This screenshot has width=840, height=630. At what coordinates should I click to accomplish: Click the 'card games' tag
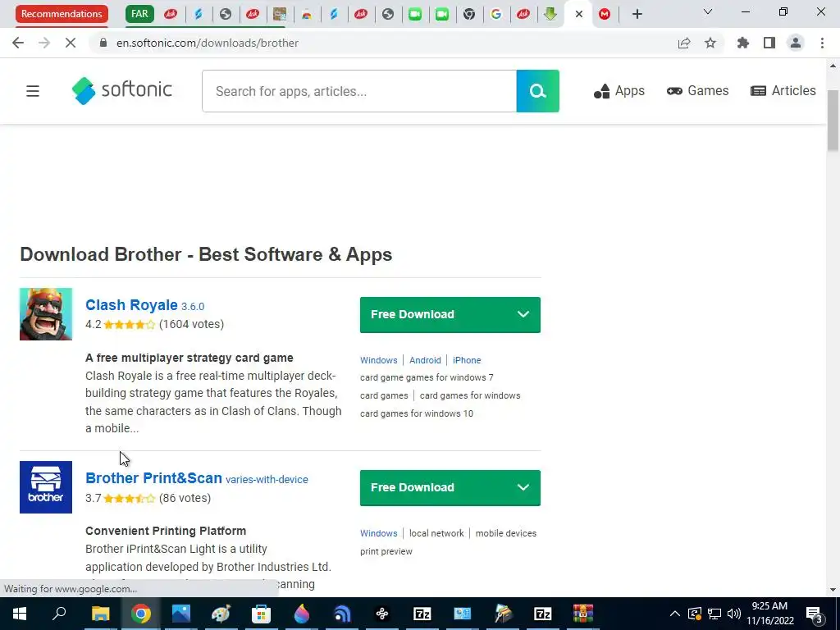pyautogui.click(x=384, y=396)
